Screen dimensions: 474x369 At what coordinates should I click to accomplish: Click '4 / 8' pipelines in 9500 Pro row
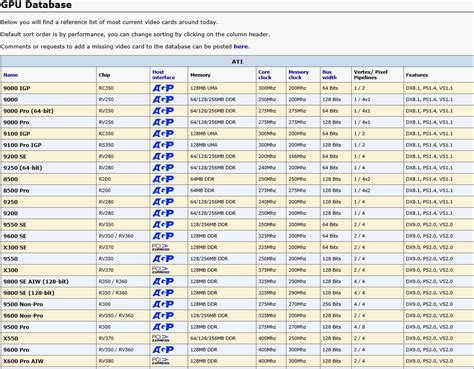(x=359, y=327)
